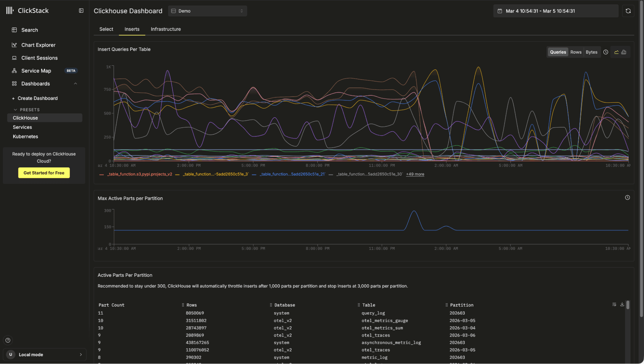Select Queries metric toggle

tap(558, 52)
